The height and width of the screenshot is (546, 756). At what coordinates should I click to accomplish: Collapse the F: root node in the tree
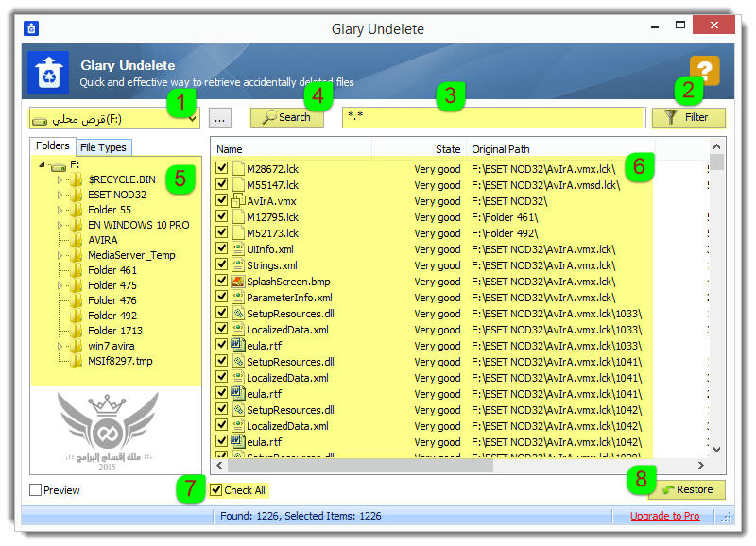click(42, 164)
